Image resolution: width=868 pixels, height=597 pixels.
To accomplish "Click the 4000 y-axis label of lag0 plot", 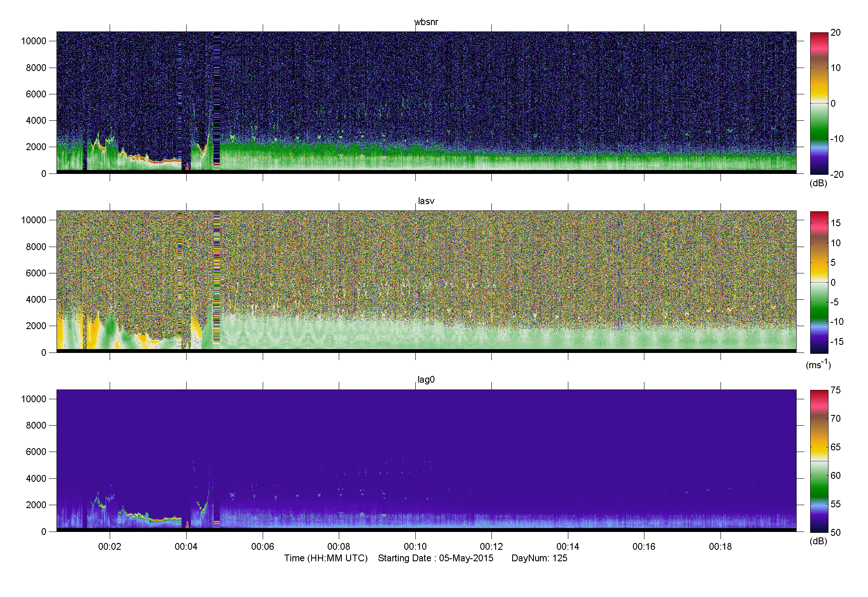I will point(36,478).
